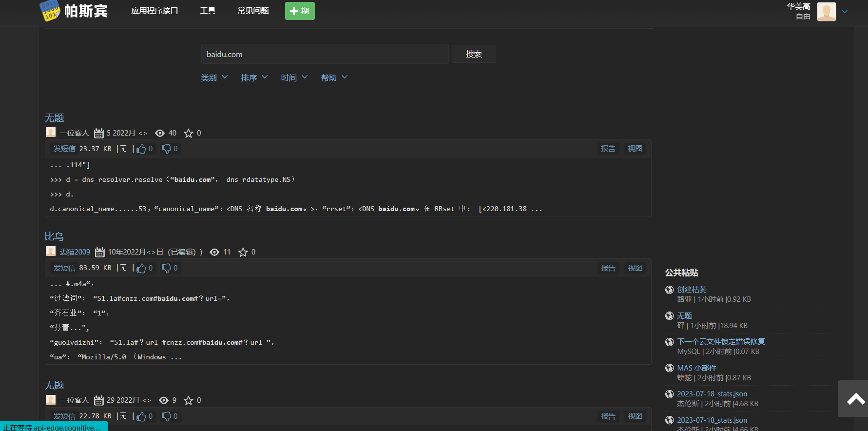
Task: Click calendar icon of first 无题 paste
Action: pos(99,133)
